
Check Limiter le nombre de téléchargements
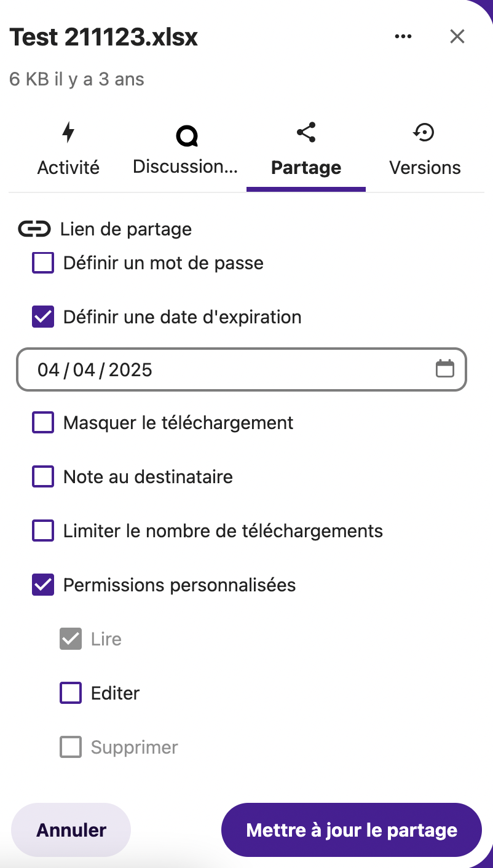coord(43,531)
